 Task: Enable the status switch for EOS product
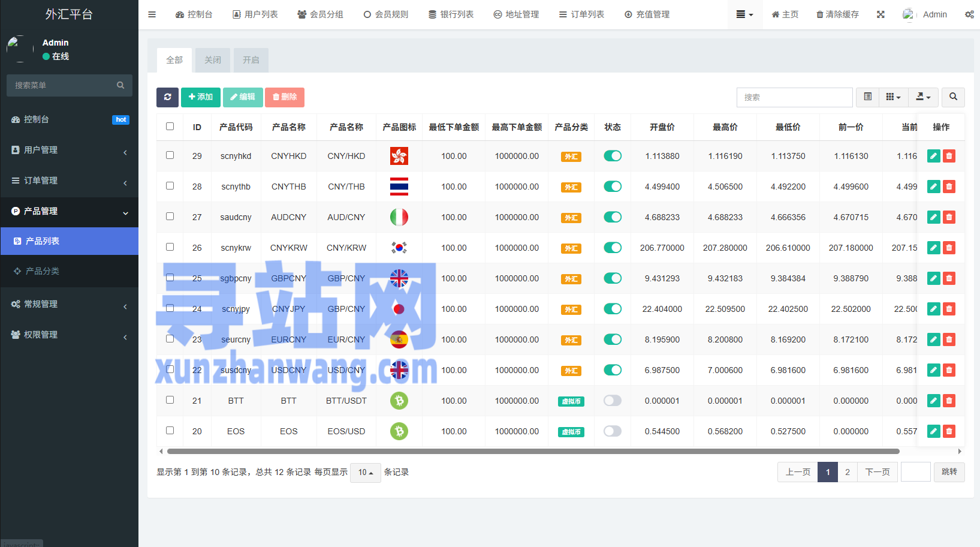click(x=612, y=431)
